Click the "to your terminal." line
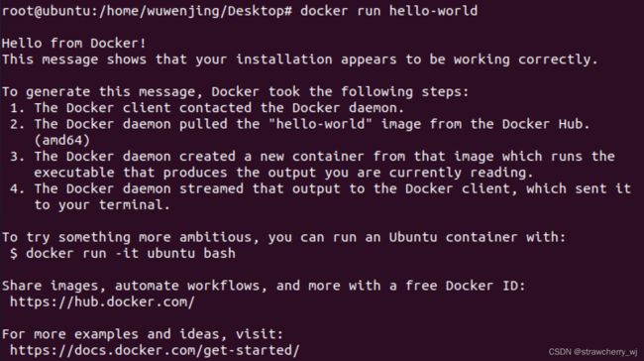Image resolution: width=644 pixels, height=361 pixels. pos(102,205)
